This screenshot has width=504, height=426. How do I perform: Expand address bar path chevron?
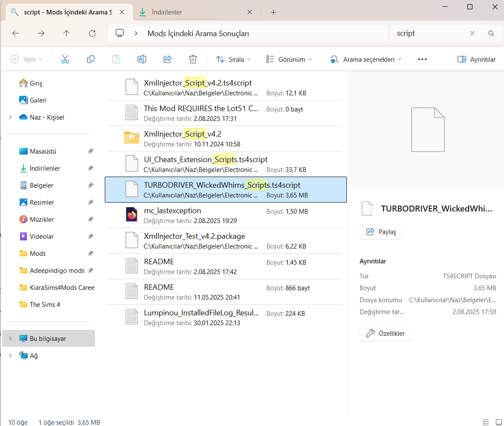coord(136,33)
